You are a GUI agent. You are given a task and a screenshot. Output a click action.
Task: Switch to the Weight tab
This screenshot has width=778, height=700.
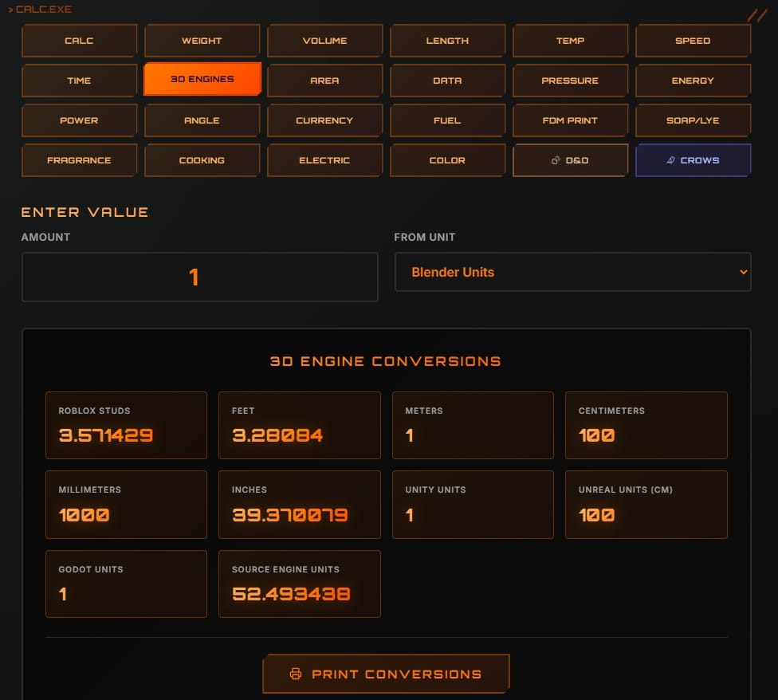(x=202, y=41)
